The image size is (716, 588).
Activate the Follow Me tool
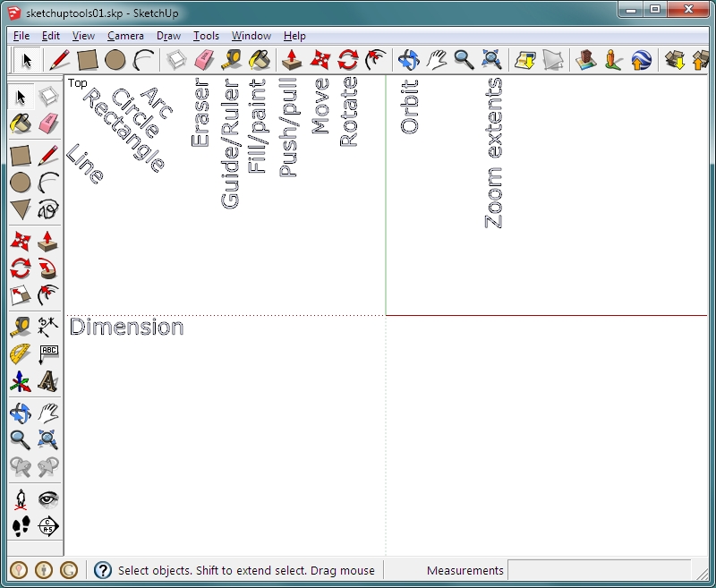point(48,268)
